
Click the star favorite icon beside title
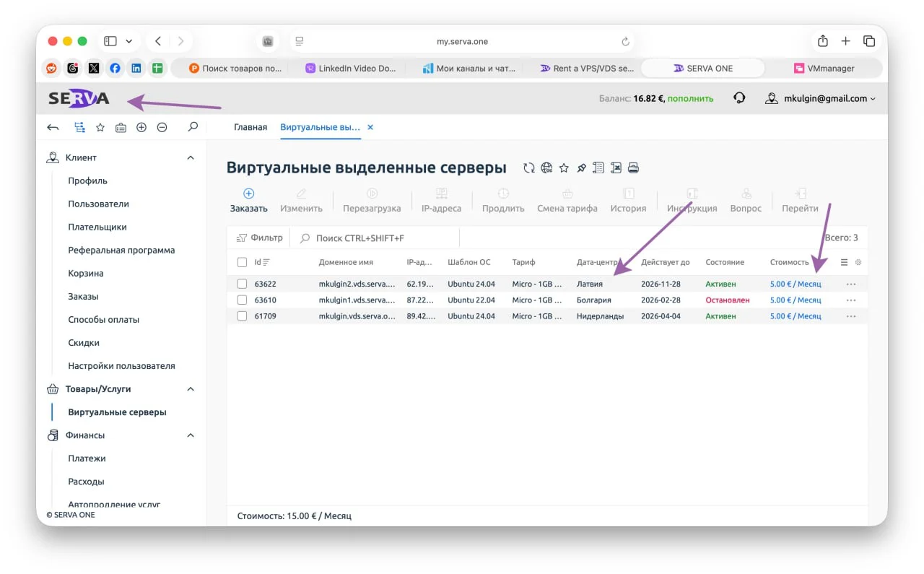(x=564, y=168)
